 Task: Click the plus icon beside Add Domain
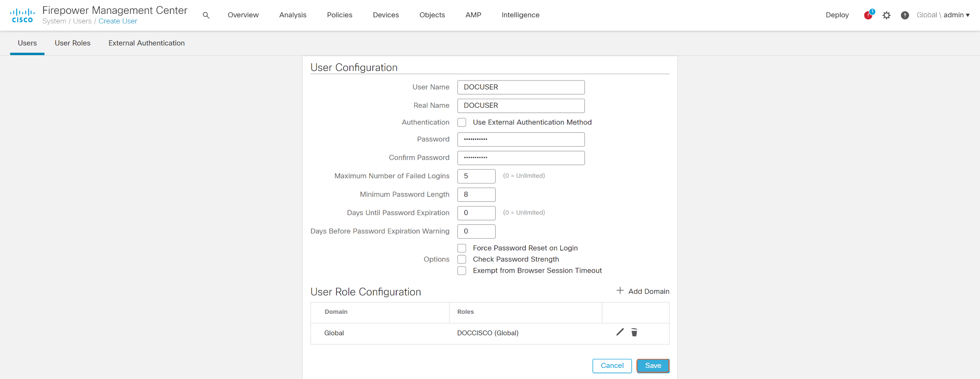tap(620, 291)
